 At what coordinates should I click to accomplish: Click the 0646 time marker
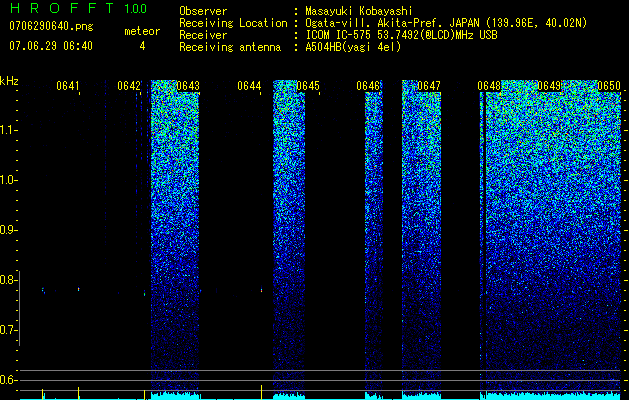pos(368,86)
